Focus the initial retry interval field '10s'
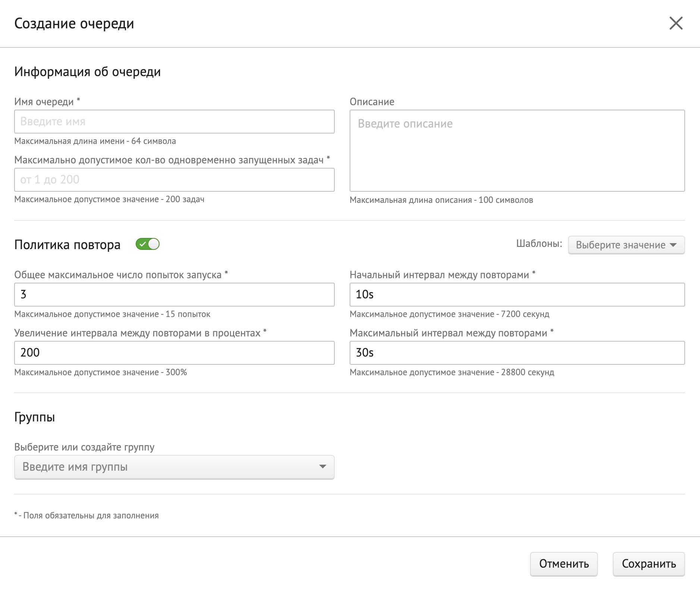The image size is (700, 590). 517,295
